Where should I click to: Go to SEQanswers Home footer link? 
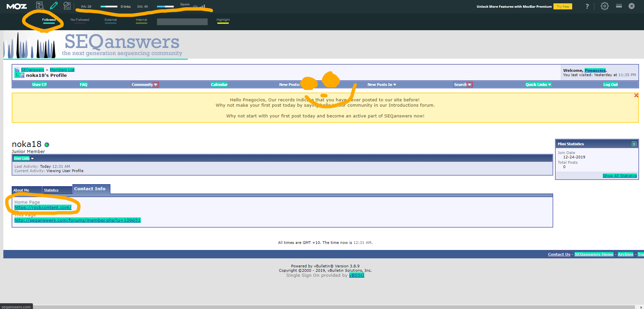pos(594,254)
